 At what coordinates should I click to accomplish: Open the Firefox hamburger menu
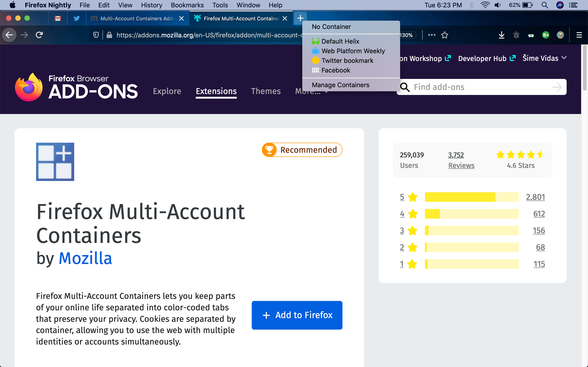[579, 35]
